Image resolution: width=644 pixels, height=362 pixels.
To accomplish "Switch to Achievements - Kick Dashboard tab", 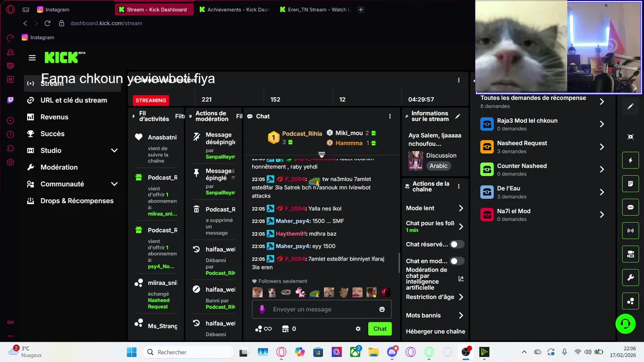I will [x=234, y=10].
